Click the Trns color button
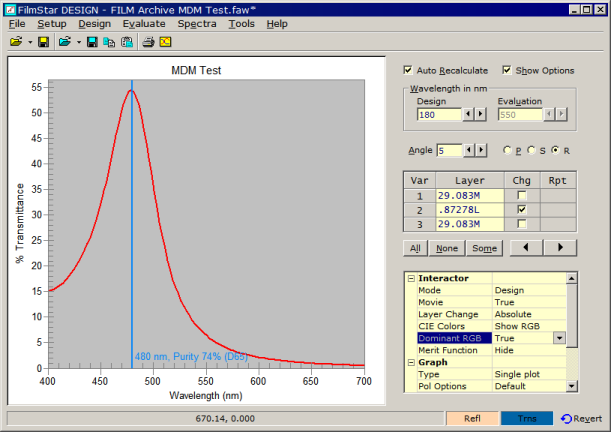 pyautogui.click(x=527, y=418)
